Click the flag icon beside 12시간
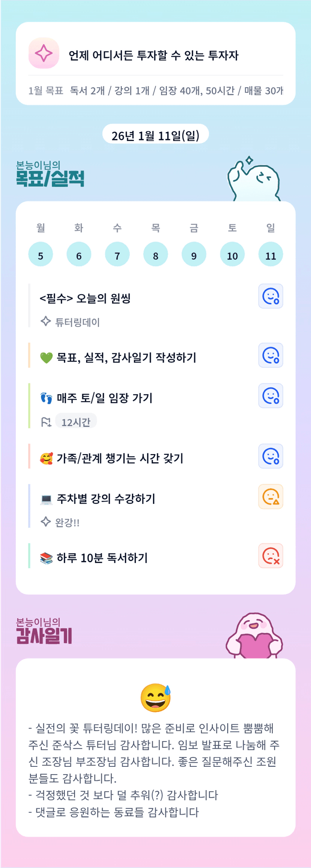311x868 pixels. point(46,422)
